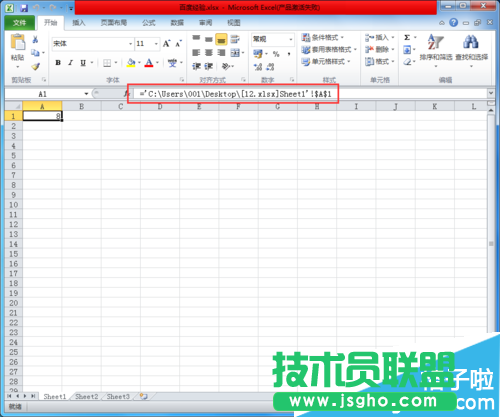Toggle Middle Align for the cell
500x417 pixels.
pyautogui.click(x=209, y=39)
